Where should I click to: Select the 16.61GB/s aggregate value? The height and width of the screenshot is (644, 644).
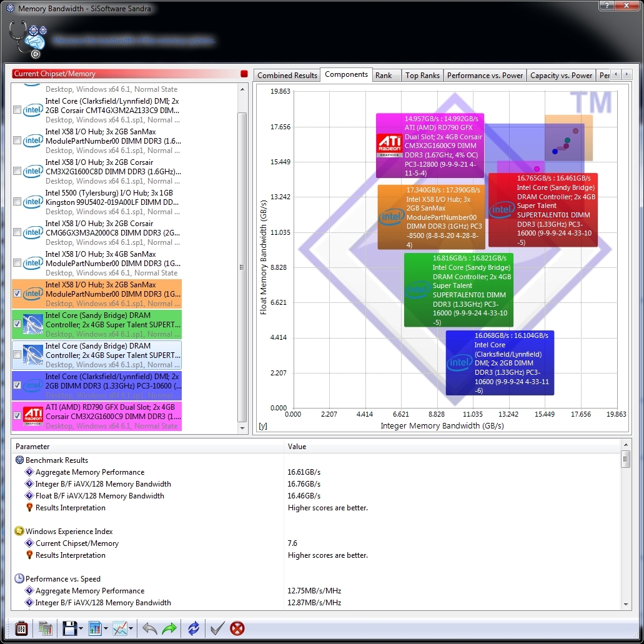(304, 472)
